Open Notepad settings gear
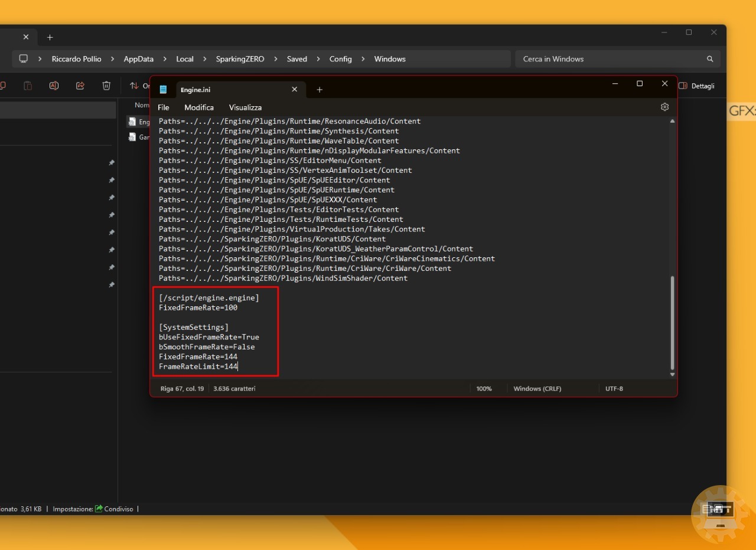The width and height of the screenshot is (756, 550). [x=664, y=107]
